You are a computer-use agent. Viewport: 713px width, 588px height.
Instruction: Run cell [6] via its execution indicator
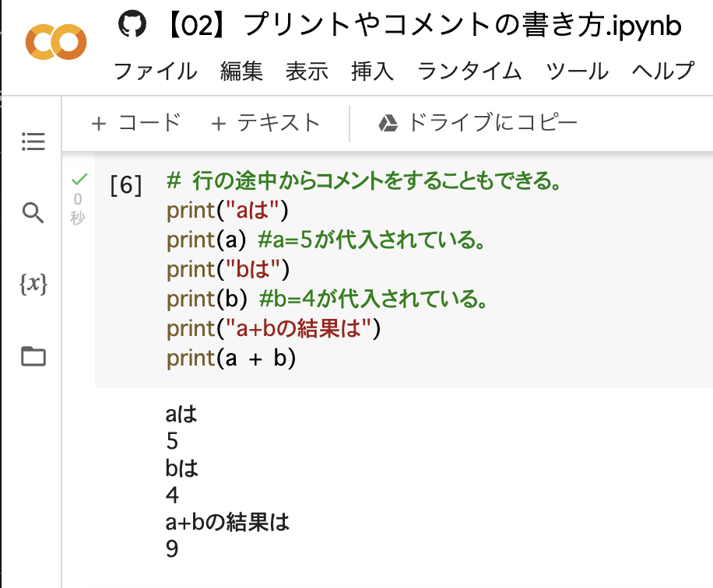coord(78,180)
